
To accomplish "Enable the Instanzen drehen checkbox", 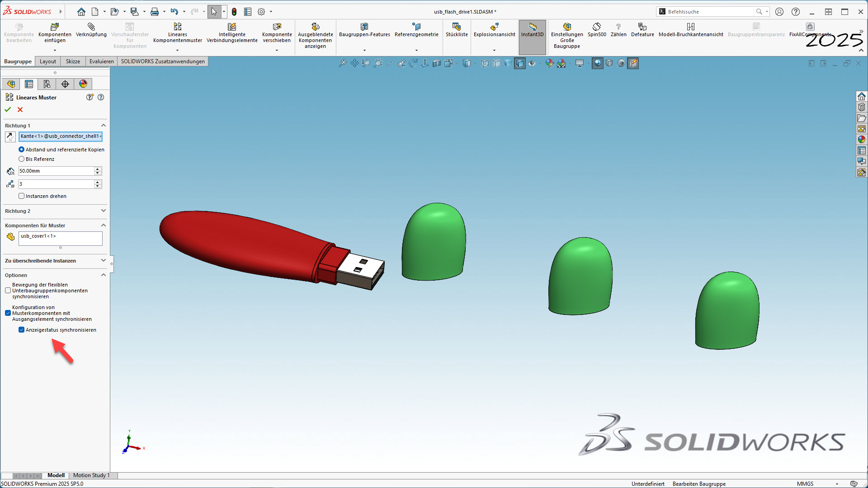I will [22, 196].
